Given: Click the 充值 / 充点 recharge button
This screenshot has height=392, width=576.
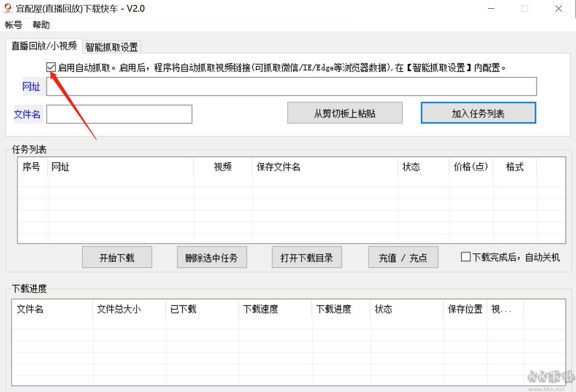Looking at the screenshot, I should pos(403,257).
